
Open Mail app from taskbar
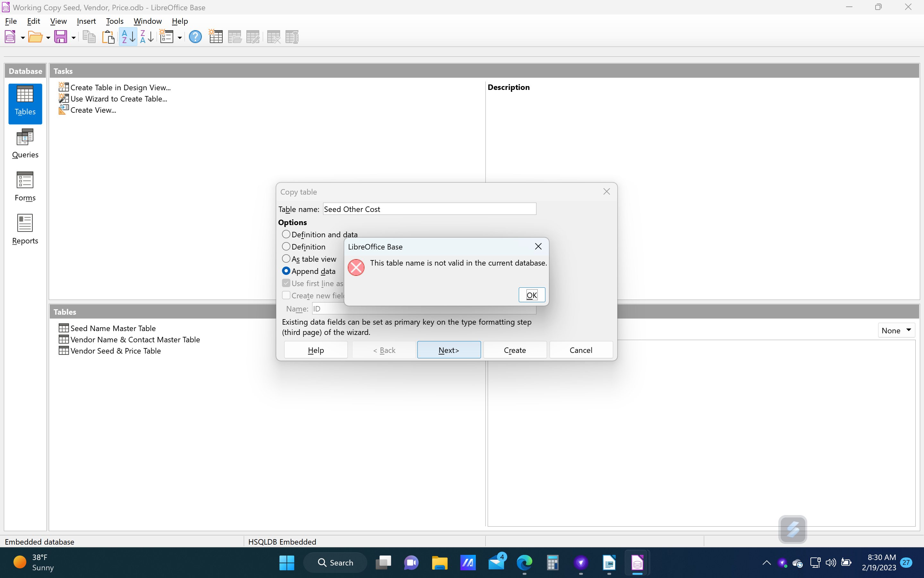tap(496, 563)
